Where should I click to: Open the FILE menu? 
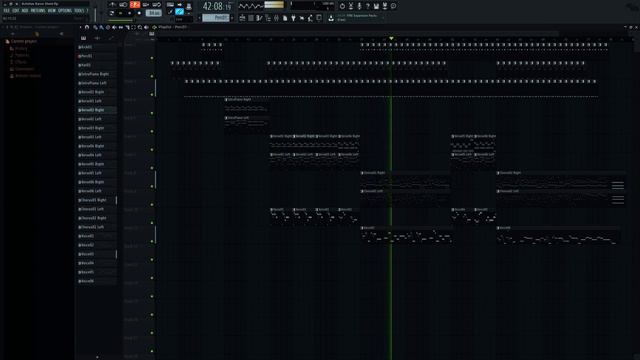(x=7, y=11)
